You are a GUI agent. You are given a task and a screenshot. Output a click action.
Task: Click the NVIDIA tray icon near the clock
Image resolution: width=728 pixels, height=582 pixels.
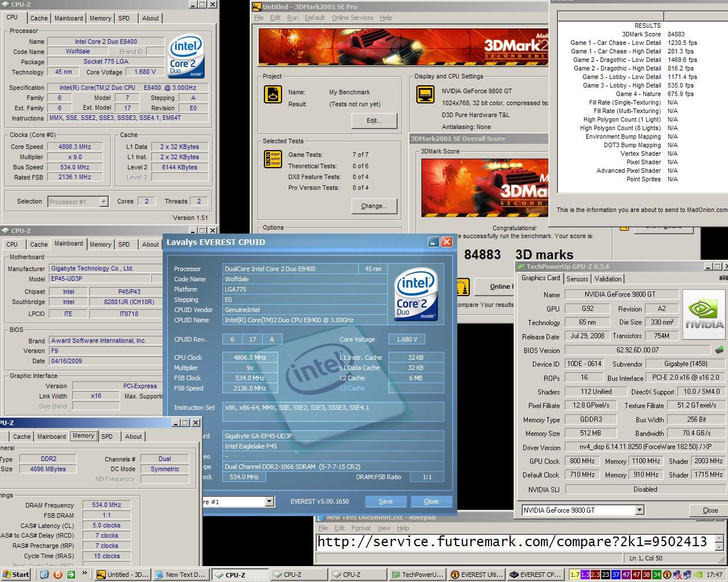pyautogui.click(x=698, y=575)
